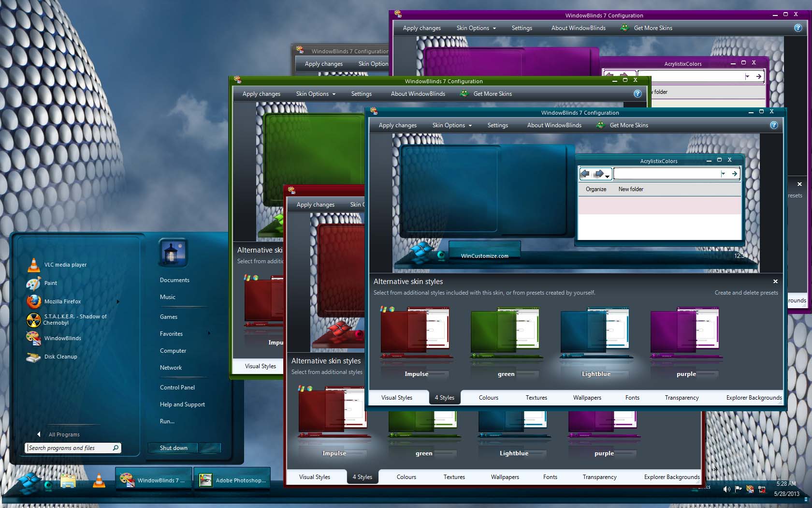Viewport: 812px width, 508px height.
Task: Click help icon in green WindowBlinds window
Action: point(638,94)
